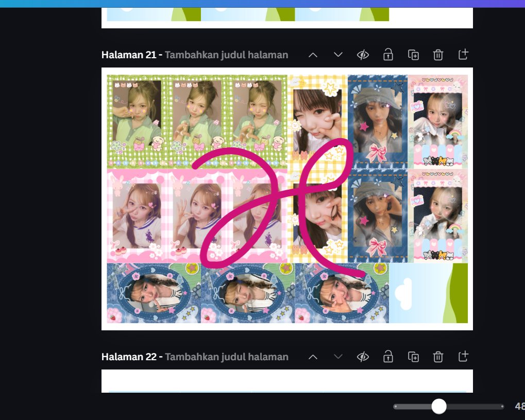The image size is (525, 420).
Task: Select bottom pastel rainbow cats card
Action: 437,216
